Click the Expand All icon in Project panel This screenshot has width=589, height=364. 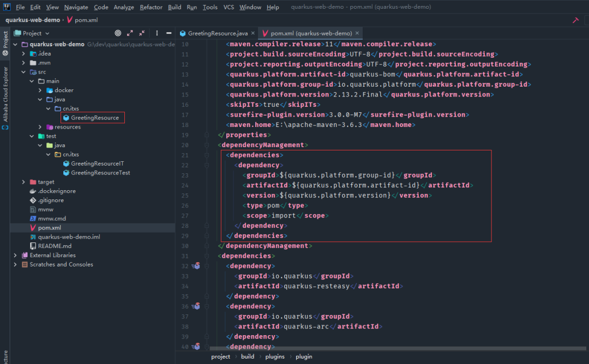pyautogui.click(x=130, y=33)
